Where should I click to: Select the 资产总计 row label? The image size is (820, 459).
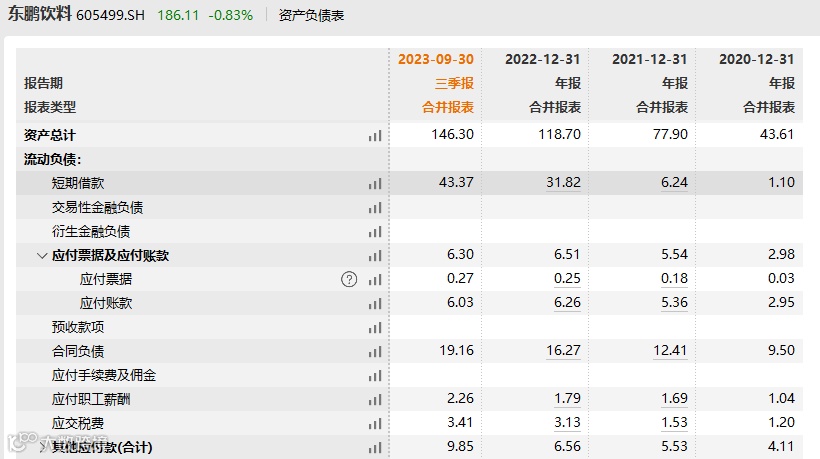tap(50, 135)
